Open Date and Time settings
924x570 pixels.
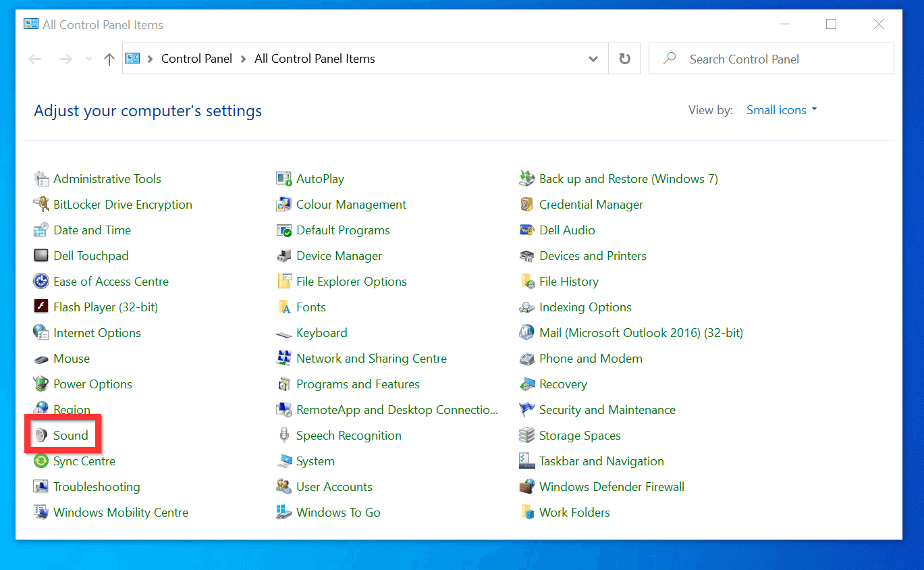pos(92,230)
